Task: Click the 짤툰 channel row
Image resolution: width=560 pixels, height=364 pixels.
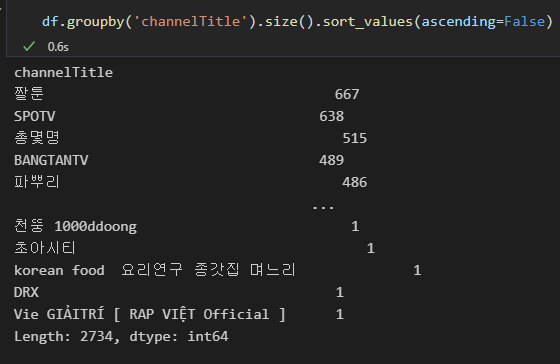Action: pyautogui.click(x=186, y=94)
